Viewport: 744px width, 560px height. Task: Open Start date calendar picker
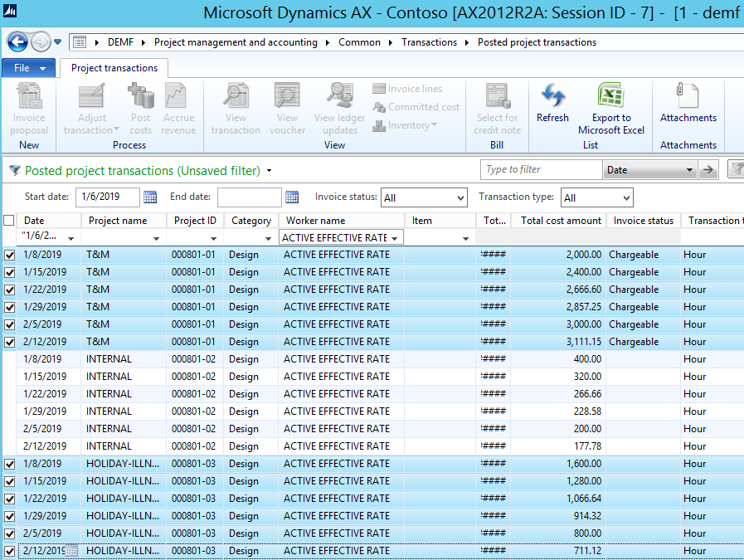point(150,197)
